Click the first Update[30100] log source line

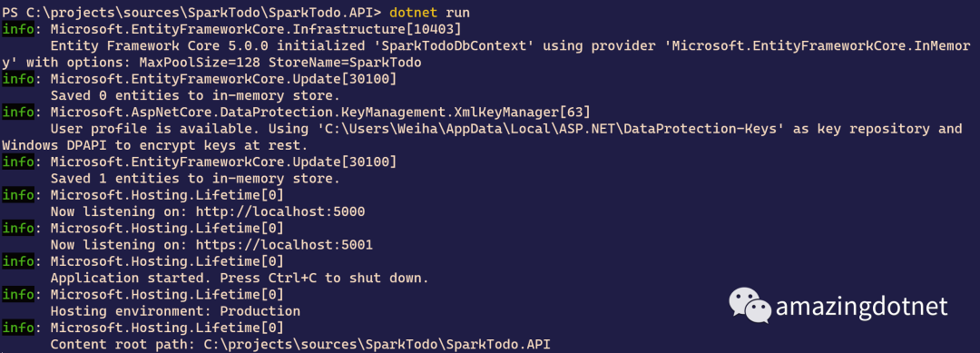click(223, 79)
